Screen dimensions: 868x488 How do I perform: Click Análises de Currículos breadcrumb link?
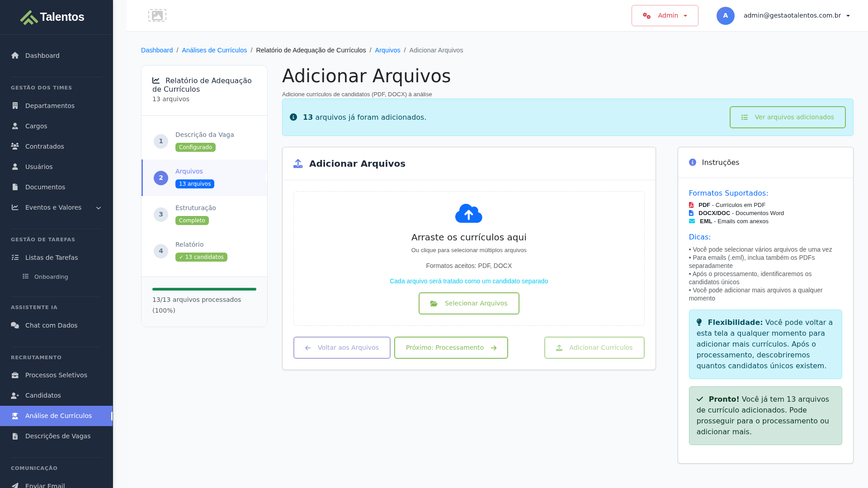point(214,50)
